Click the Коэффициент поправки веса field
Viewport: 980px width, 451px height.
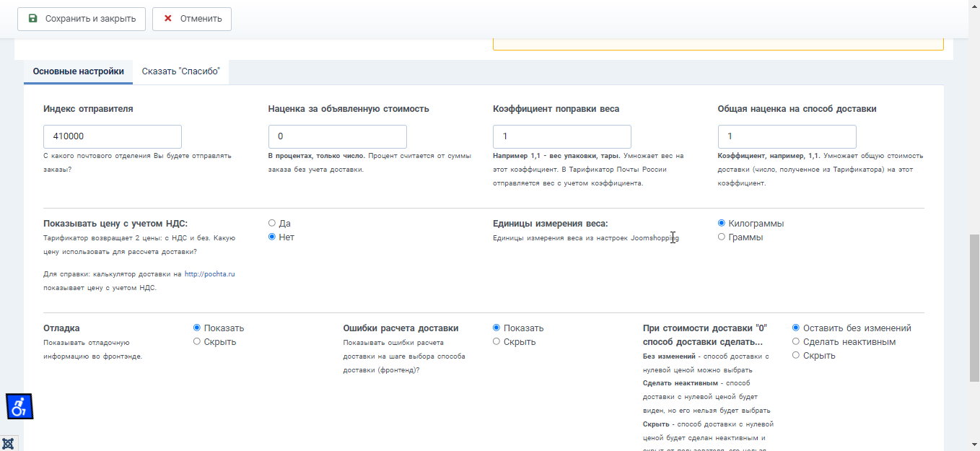pyautogui.click(x=562, y=136)
